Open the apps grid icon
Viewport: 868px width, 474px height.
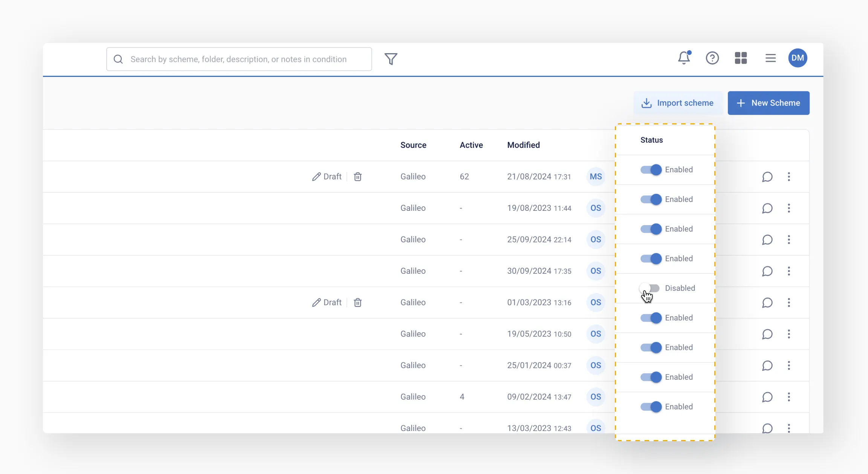pyautogui.click(x=741, y=58)
